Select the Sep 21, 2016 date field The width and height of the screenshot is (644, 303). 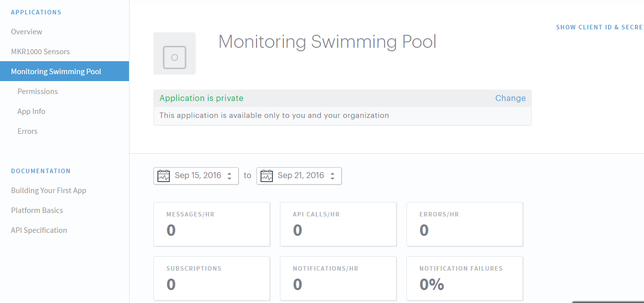point(300,175)
